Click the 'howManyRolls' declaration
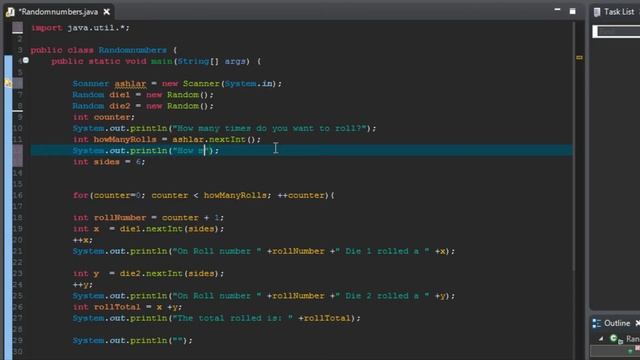This screenshot has height=360, width=640. [x=125, y=140]
